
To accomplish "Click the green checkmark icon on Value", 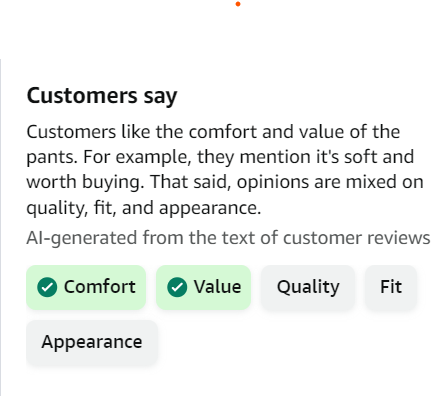I will pos(177,287).
